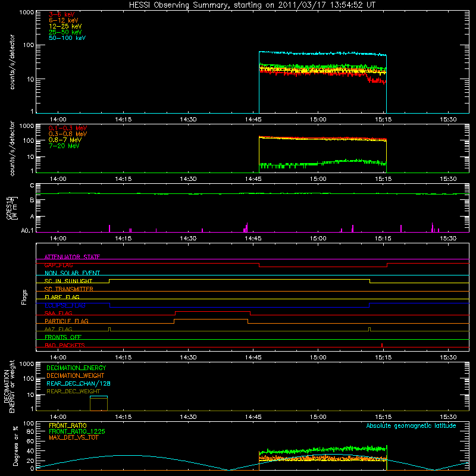Click the 50-100 keV cyan count-rate curve
This screenshot has width=476, height=476.
[x=322, y=54]
